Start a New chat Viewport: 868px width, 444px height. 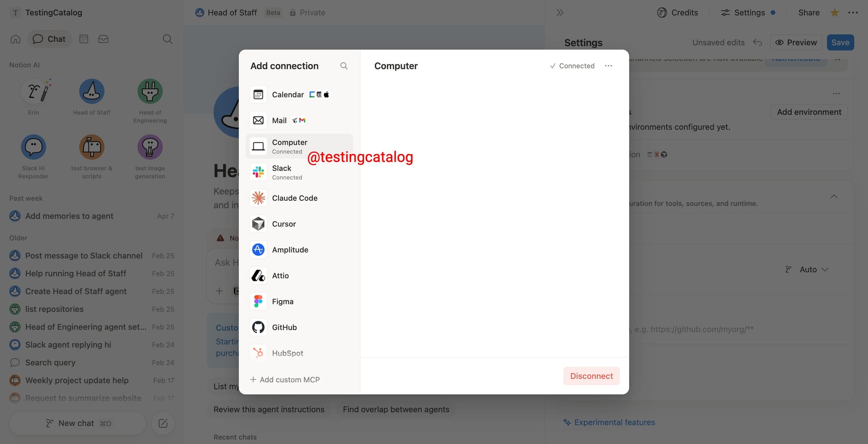pyautogui.click(x=77, y=423)
